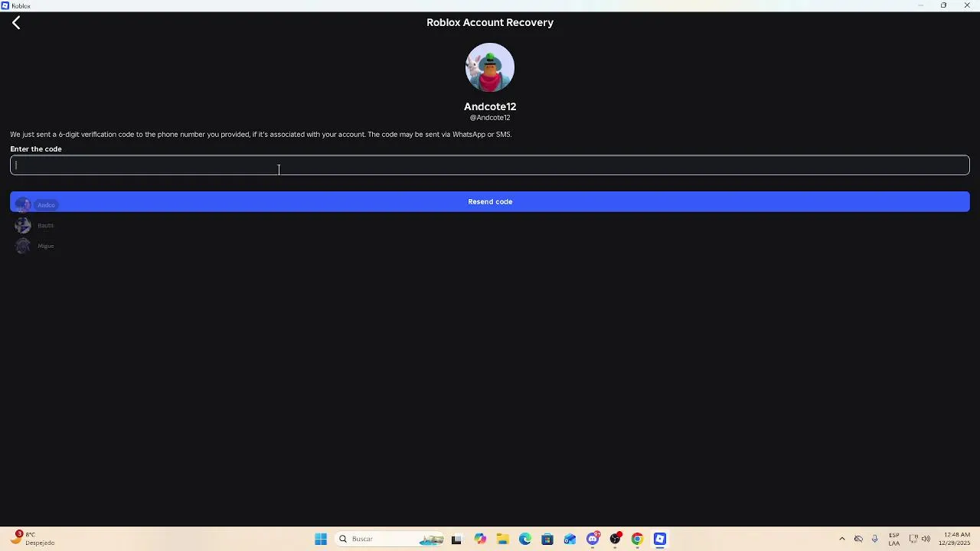The width and height of the screenshot is (980, 551).
Task: Open File Explorer from the taskbar
Action: pyautogui.click(x=502, y=539)
